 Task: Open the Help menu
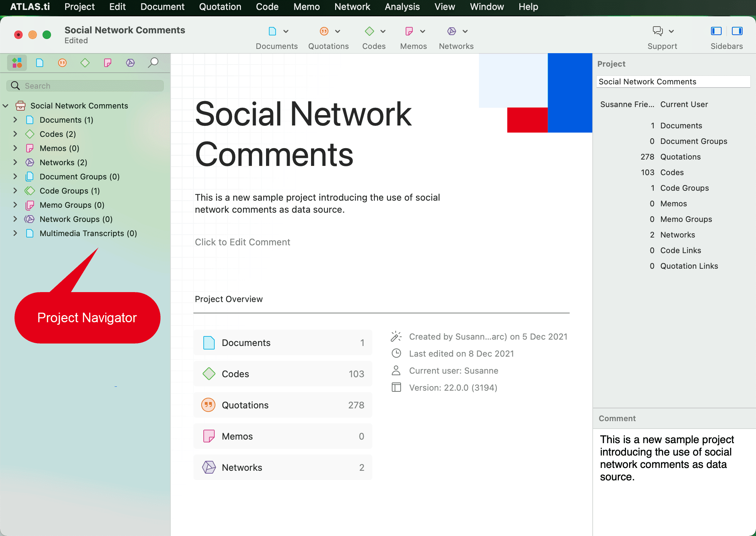528,7
